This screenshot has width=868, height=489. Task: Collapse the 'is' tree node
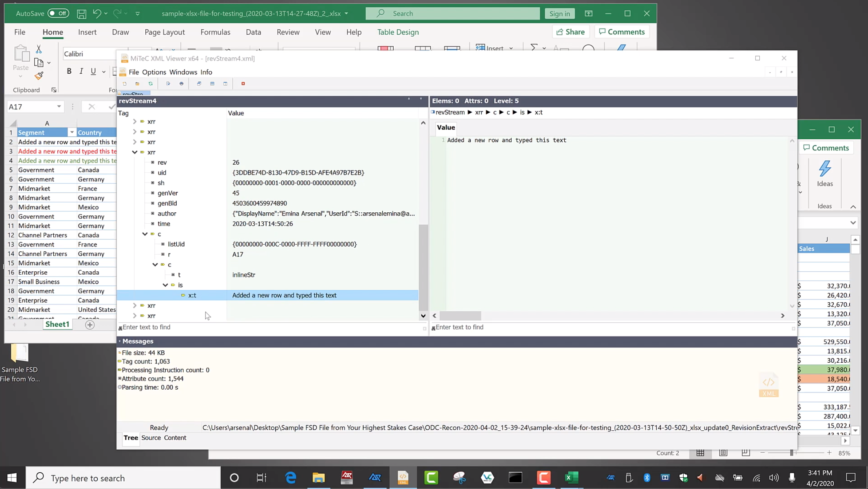[165, 285]
